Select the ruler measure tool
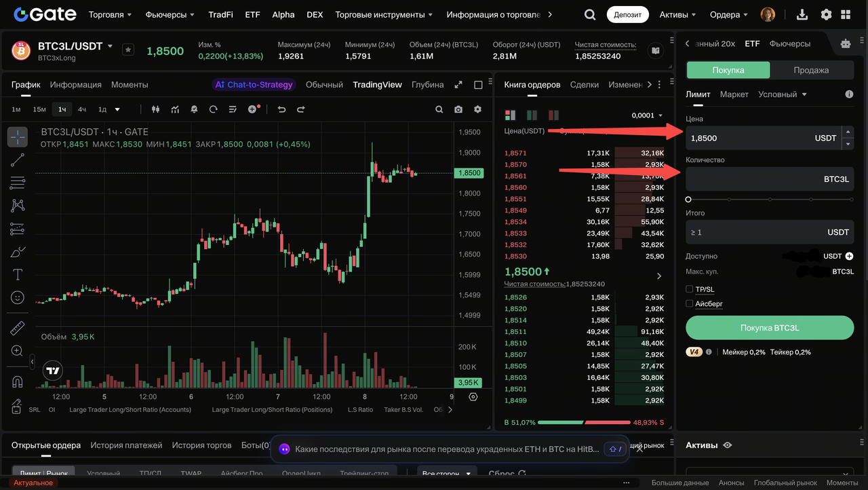The image size is (868, 490). click(x=18, y=328)
